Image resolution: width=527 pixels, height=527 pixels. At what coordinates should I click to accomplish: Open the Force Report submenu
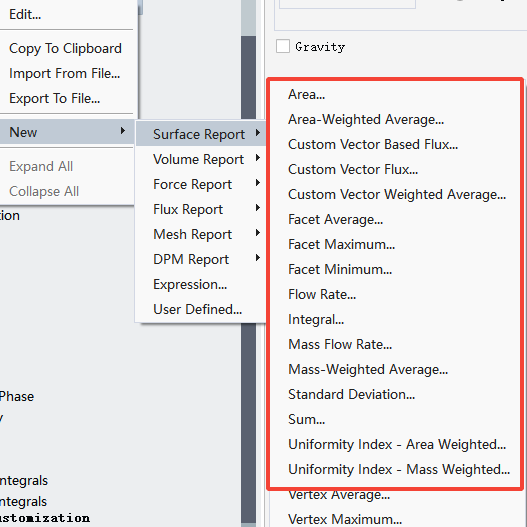[201, 184]
